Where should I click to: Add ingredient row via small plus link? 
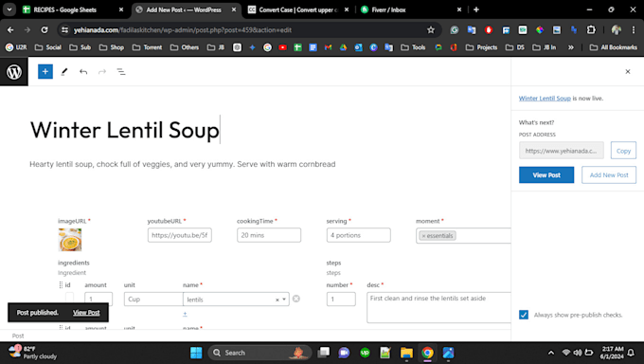pyautogui.click(x=185, y=314)
